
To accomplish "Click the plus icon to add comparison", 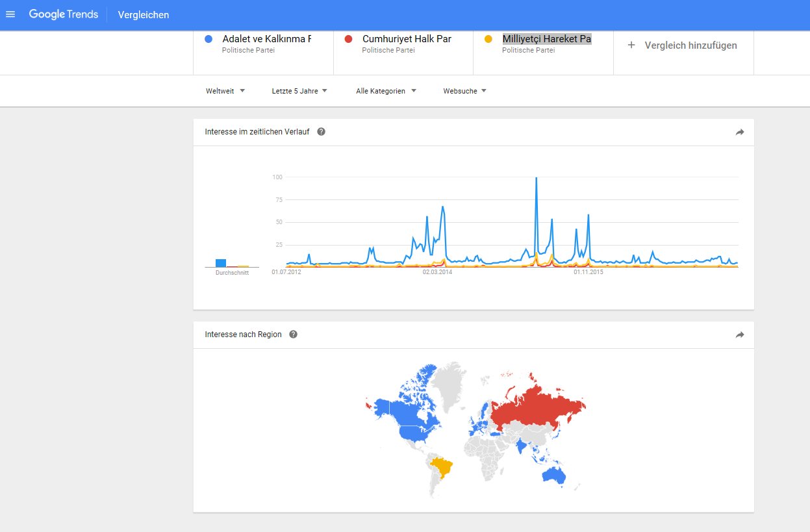I will [631, 45].
